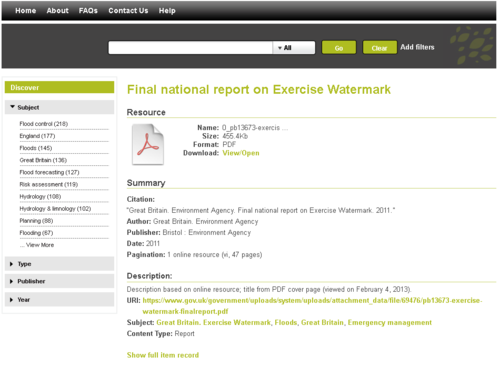Open the Contact Us page
Screen dimensions: 500x376
(128, 11)
